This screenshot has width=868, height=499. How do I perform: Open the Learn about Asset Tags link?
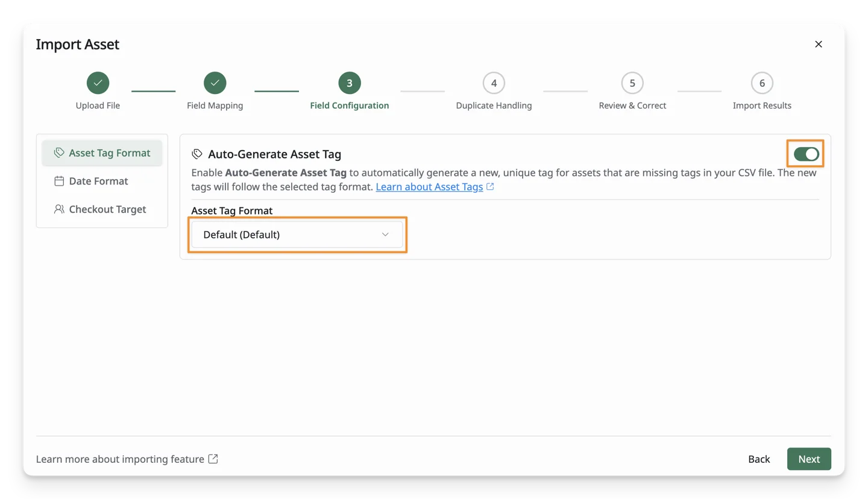(429, 187)
